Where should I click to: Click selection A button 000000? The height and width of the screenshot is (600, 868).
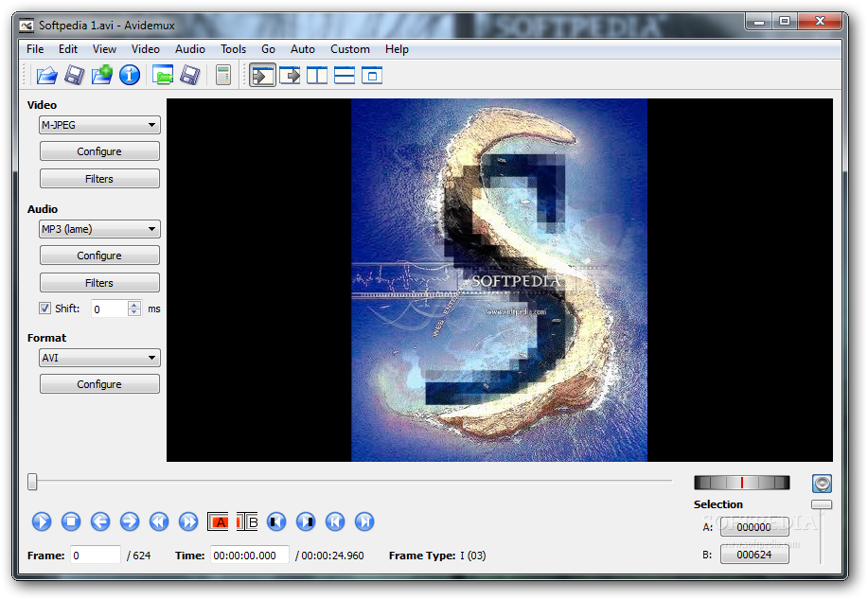(x=754, y=527)
